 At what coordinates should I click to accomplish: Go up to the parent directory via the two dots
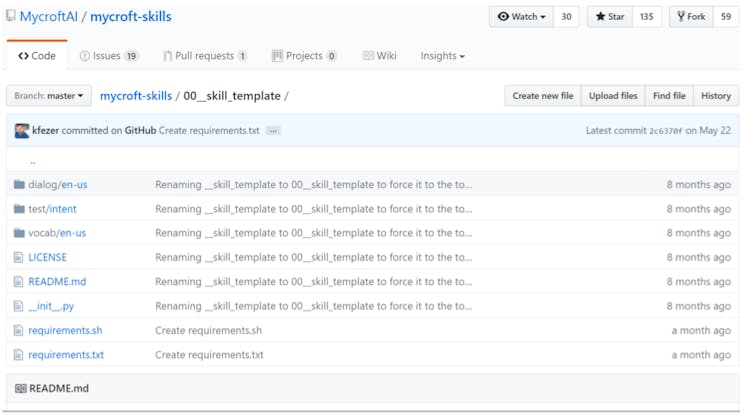(x=33, y=162)
